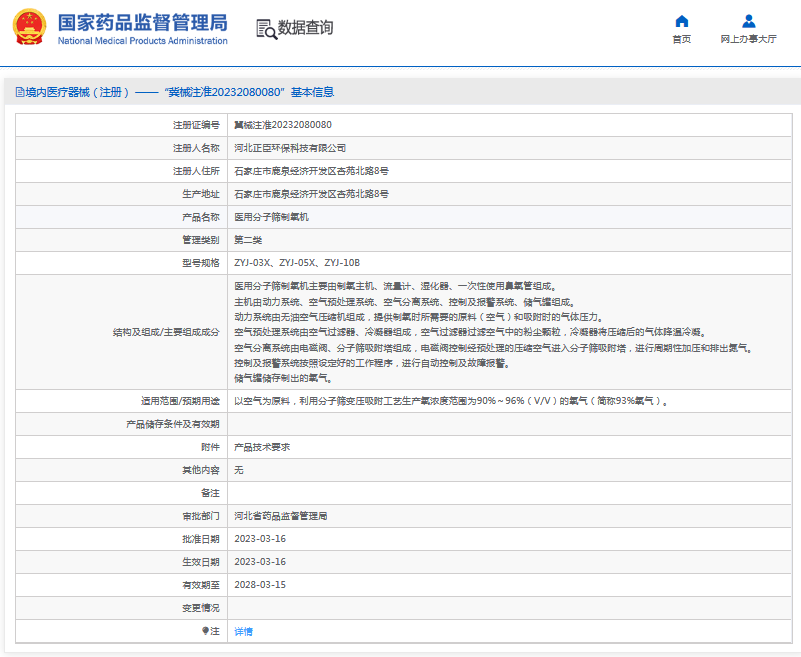This screenshot has height=657, width=801.
Task: Navigate to 首页 in the top navigation
Action: (x=681, y=38)
